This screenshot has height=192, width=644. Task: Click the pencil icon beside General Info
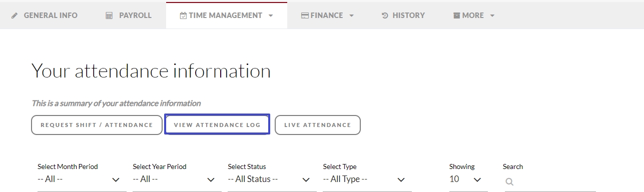pyautogui.click(x=15, y=15)
